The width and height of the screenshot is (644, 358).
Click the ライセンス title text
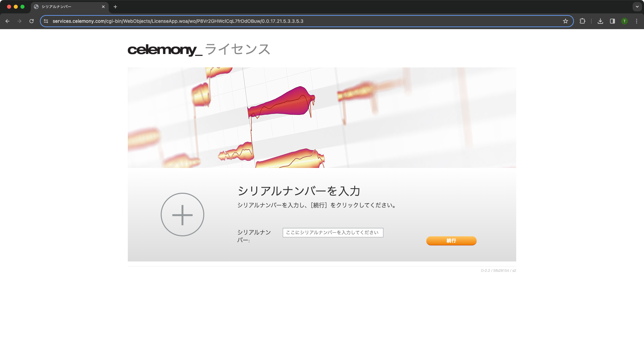[237, 49]
